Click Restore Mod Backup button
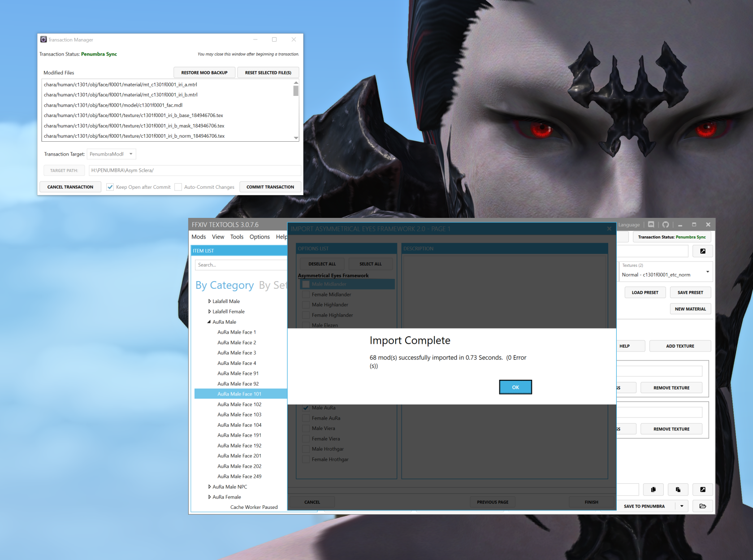Image resolution: width=753 pixels, height=560 pixels. pyautogui.click(x=204, y=73)
